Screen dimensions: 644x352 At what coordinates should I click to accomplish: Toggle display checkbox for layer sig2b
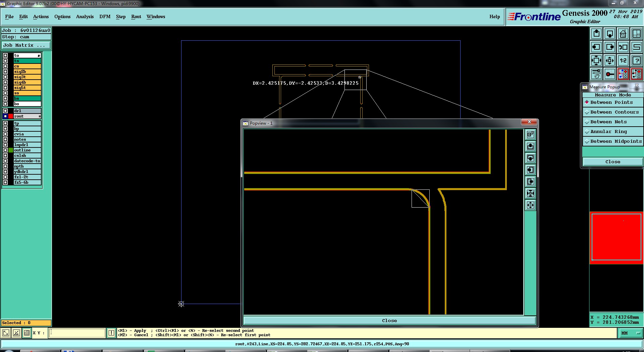click(5, 72)
